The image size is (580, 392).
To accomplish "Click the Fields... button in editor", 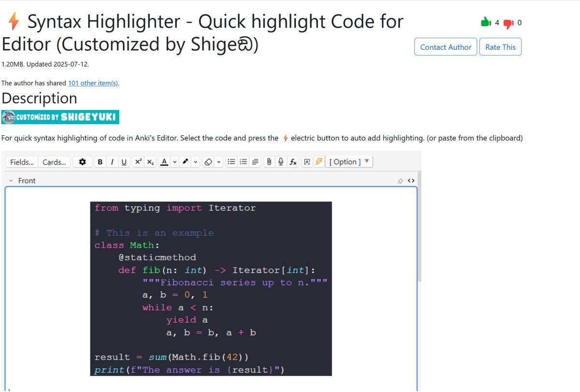I will (22, 162).
